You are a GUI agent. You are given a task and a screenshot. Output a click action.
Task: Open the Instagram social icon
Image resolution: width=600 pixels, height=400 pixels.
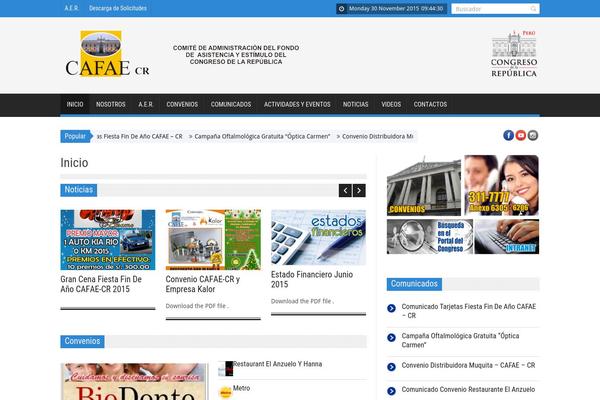(533, 135)
